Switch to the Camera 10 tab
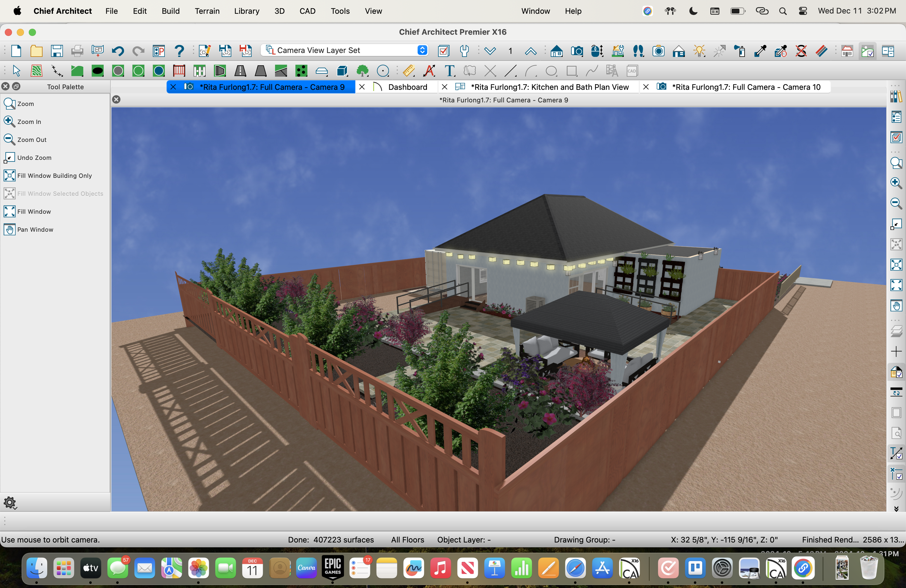This screenshot has width=906, height=588. tap(746, 87)
